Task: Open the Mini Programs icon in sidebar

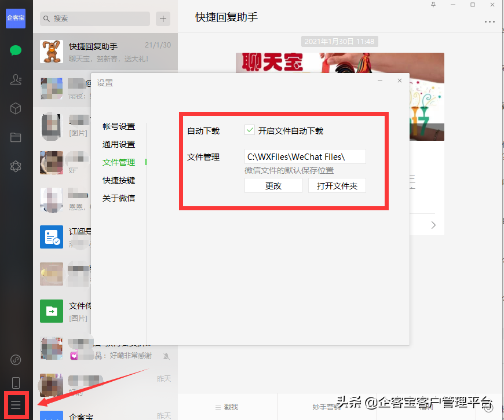Action: (16, 360)
